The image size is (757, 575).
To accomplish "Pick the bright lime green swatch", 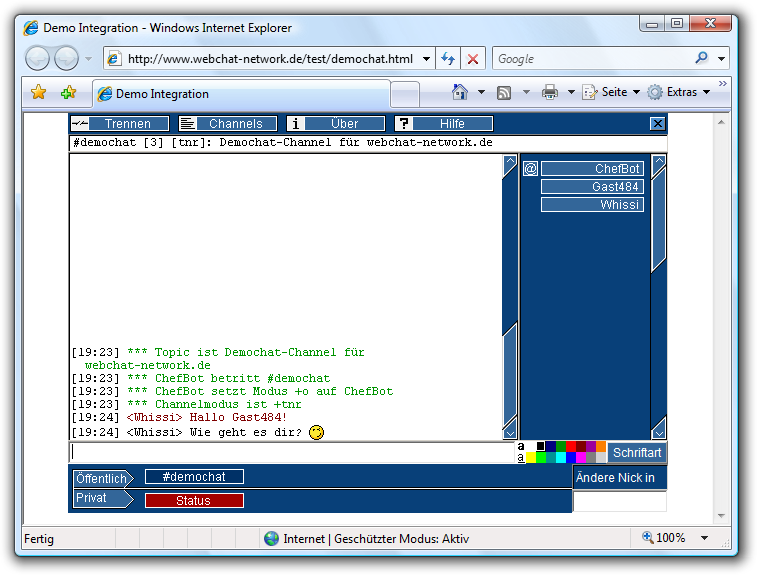I will coord(541,457).
